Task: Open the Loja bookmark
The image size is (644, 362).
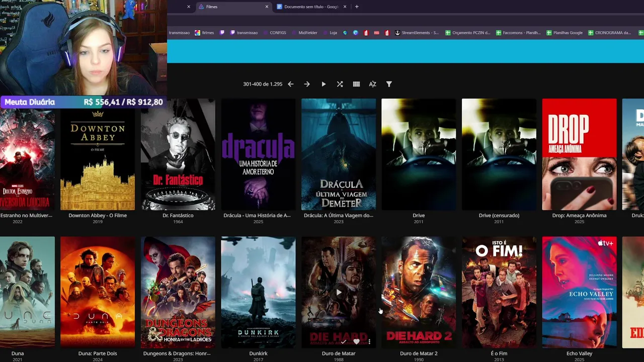Action: click(330, 33)
